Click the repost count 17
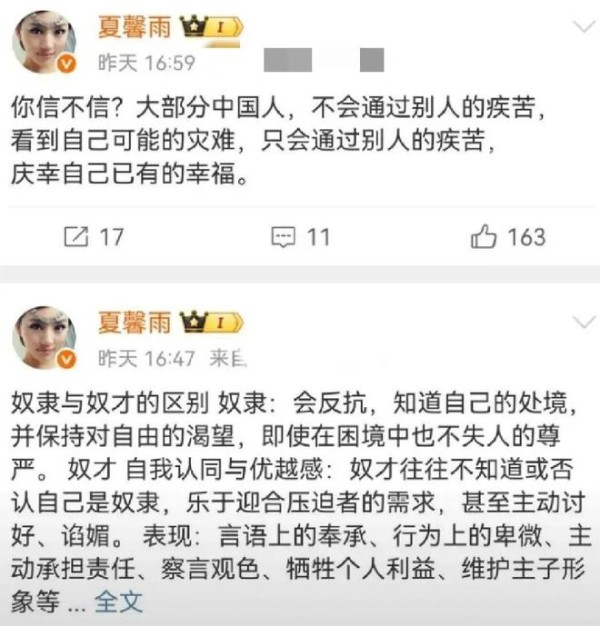The image size is (600, 626). click(112, 237)
